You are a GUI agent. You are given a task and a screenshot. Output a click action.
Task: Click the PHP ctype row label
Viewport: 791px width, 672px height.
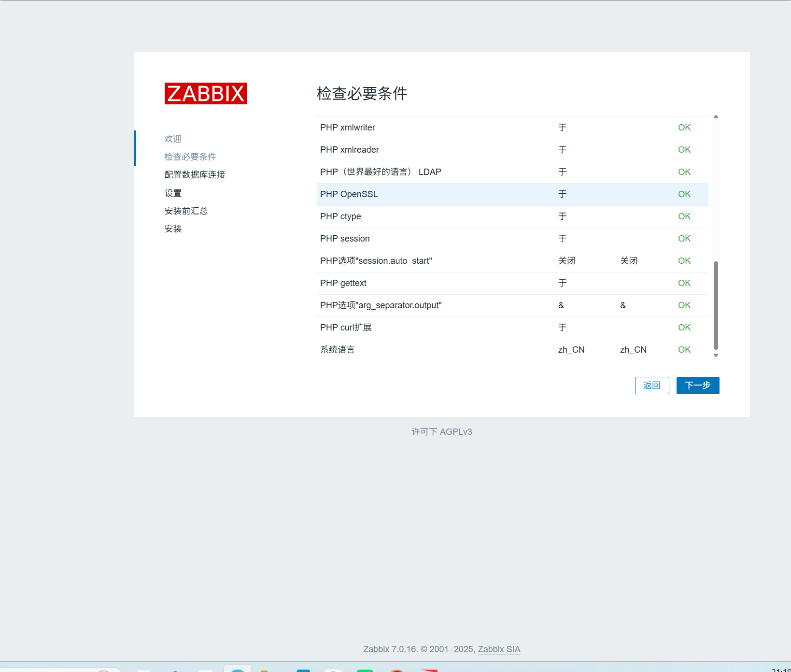click(x=340, y=216)
